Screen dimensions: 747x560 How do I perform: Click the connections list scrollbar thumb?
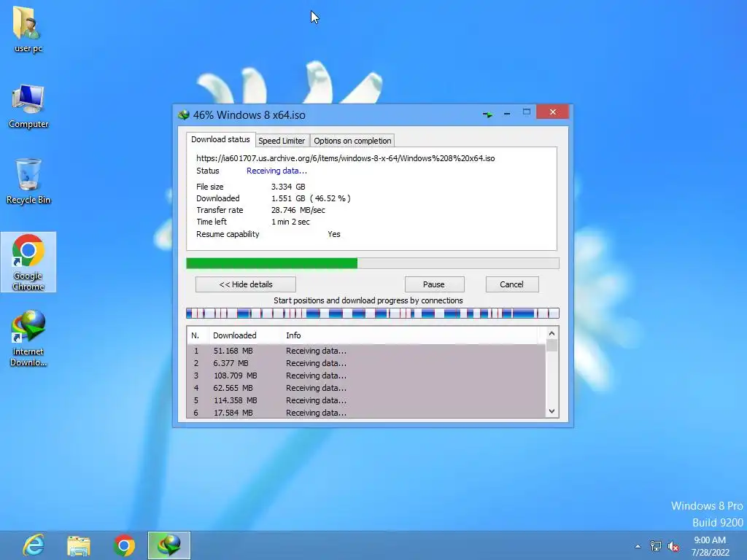coord(551,345)
